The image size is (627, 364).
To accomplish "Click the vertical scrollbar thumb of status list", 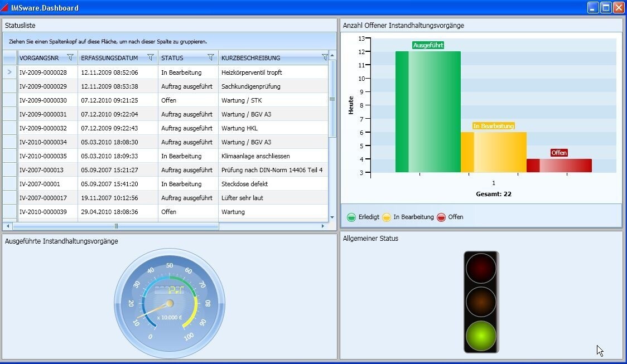I will (332, 99).
